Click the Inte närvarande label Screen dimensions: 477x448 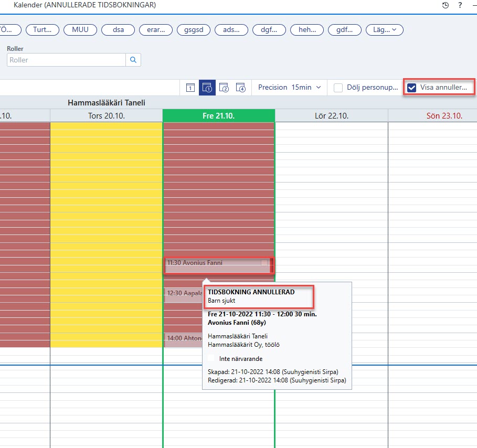click(x=241, y=359)
